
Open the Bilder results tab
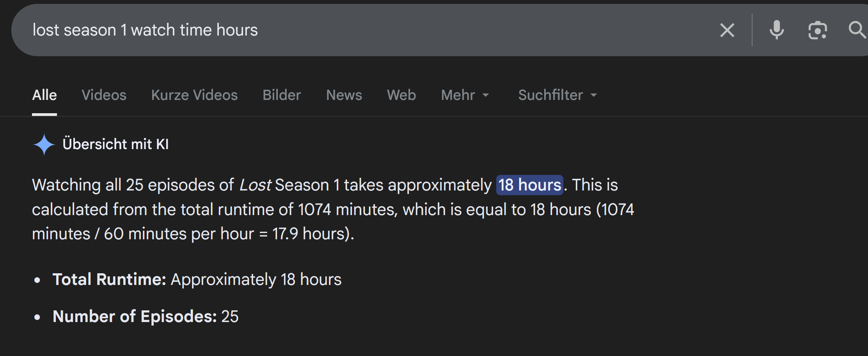[x=282, y=95]
